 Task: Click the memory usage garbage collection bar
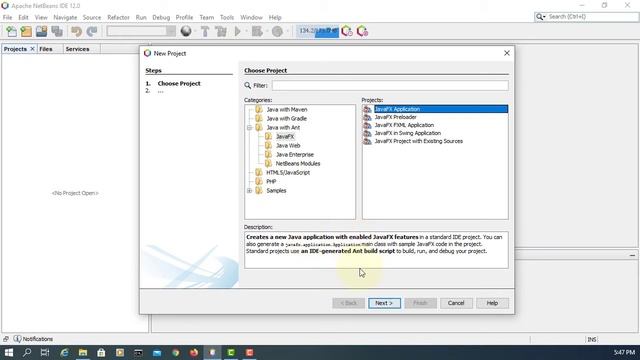coord(318,31)
